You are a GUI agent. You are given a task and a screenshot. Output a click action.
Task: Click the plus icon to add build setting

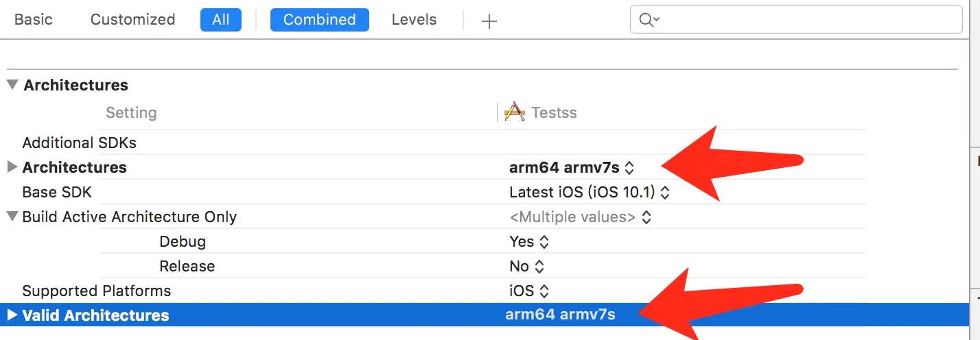coord(489,21)
